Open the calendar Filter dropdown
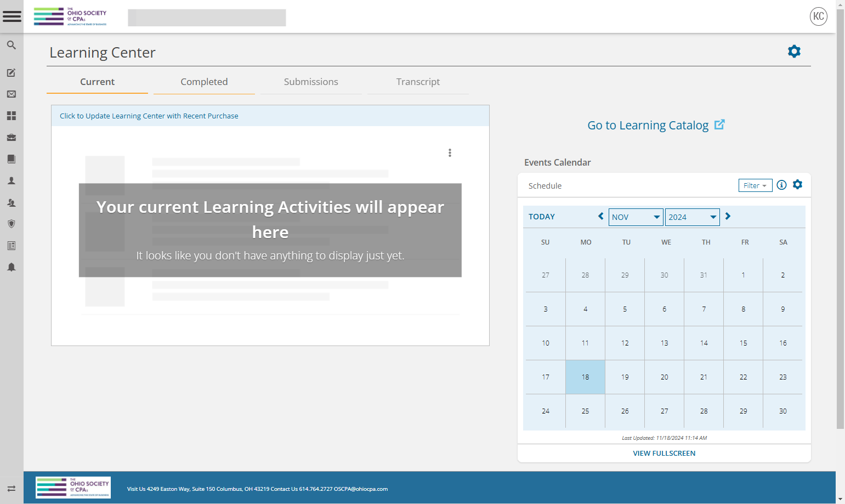 click(x=756, y=185)
